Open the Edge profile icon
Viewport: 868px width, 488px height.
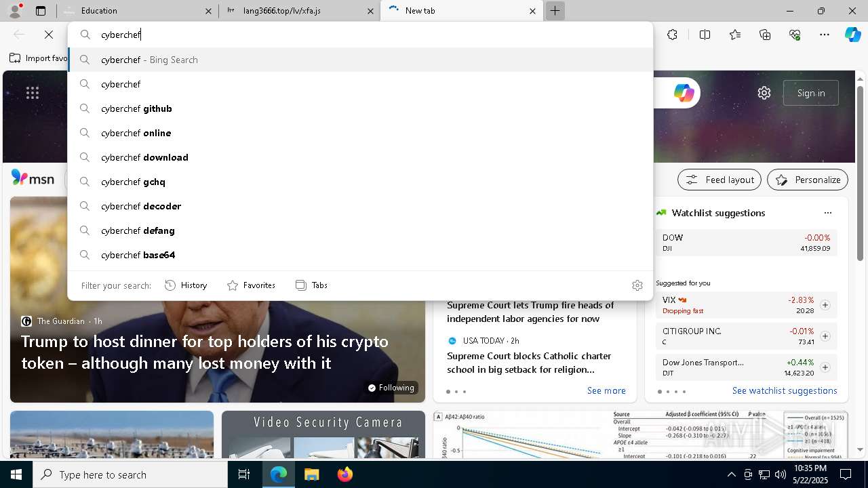point(16,10)
